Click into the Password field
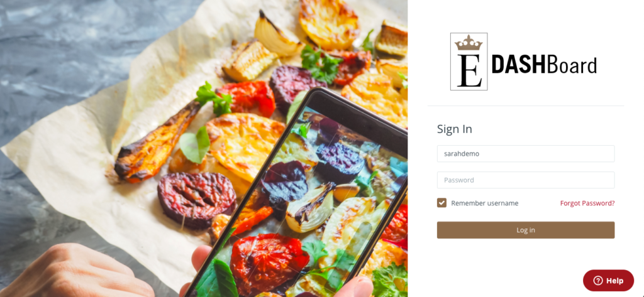 point(526,180)
